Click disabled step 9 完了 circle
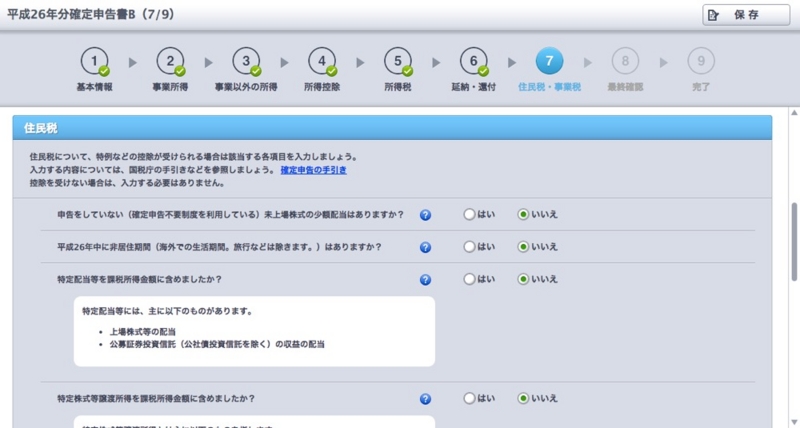 [701, 61]
